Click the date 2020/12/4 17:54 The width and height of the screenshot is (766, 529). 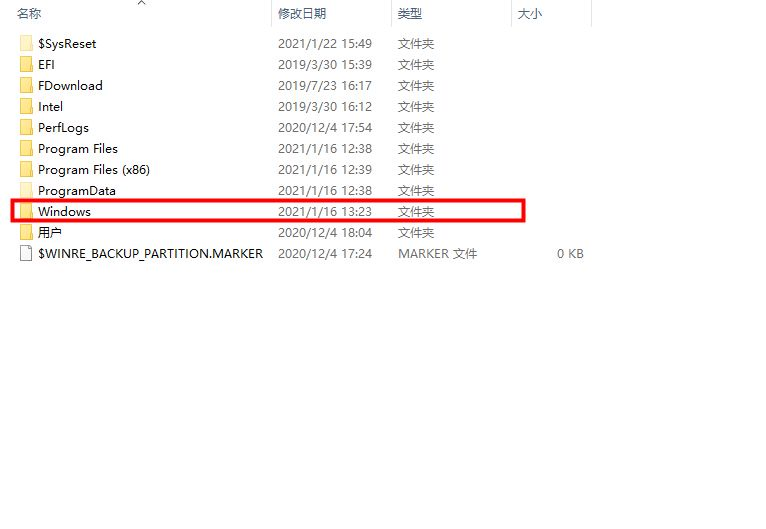325,127
